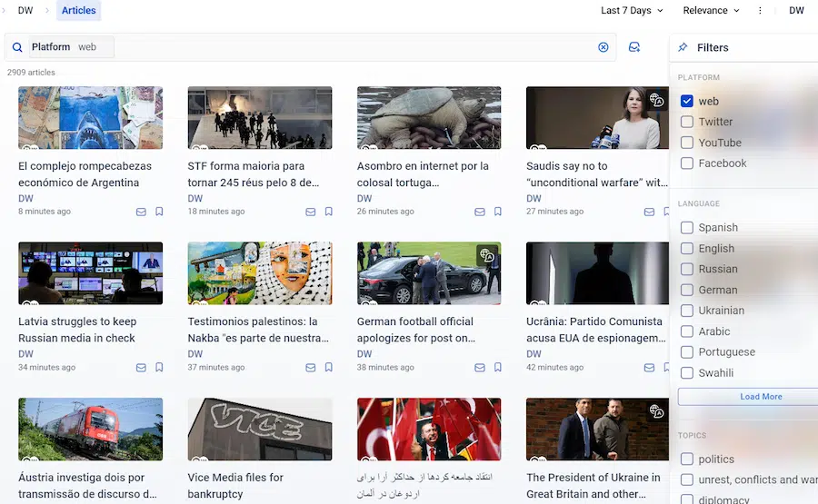Select the Arabic language checkbox
Image resolution: width=818 pixels, height=504 pixels.
pyautogui.click(x=687, y=331)
